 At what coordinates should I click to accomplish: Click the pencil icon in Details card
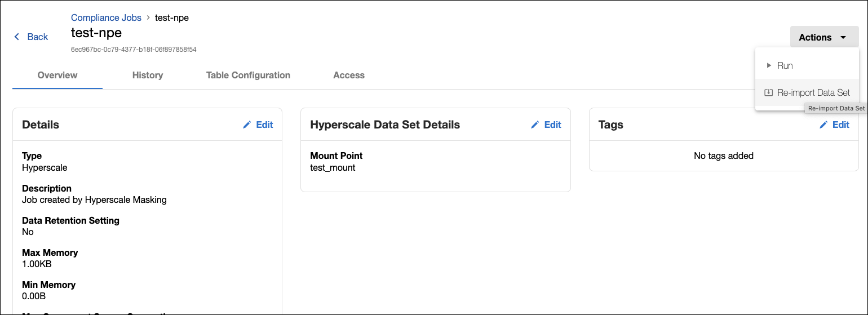[x=247, y=125]
